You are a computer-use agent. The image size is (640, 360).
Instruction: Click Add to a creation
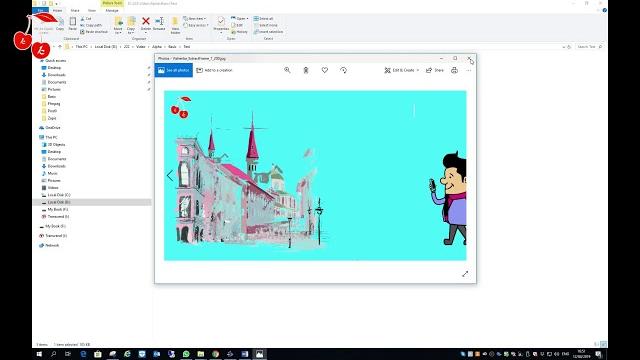pyautogui.click(x=214, y=70)
